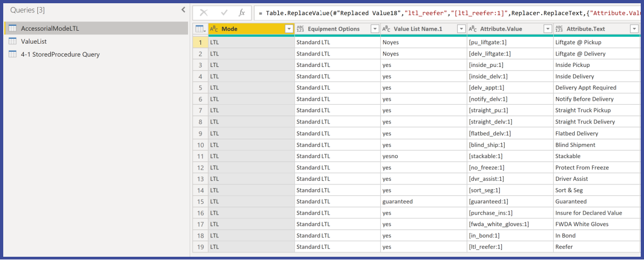Click the ValueList table icon

point(13,42)
